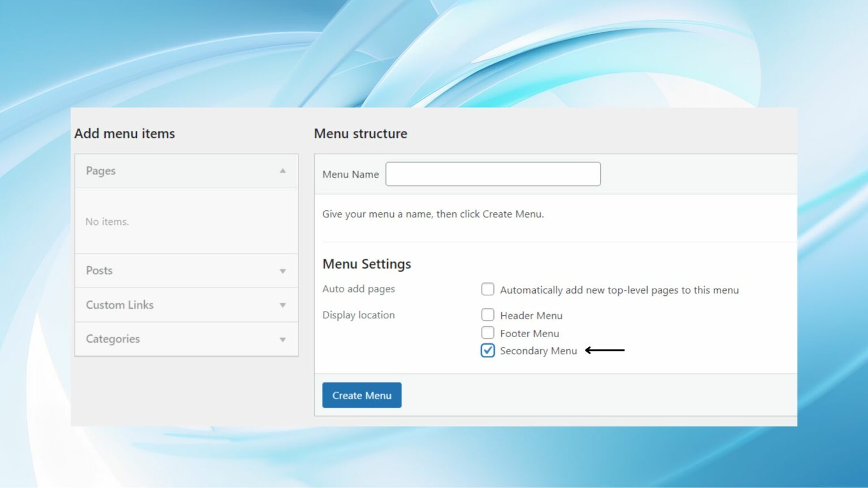The image size is (868, 488).
Task: Check the Header Menu display location
Action: click(487, 315)
